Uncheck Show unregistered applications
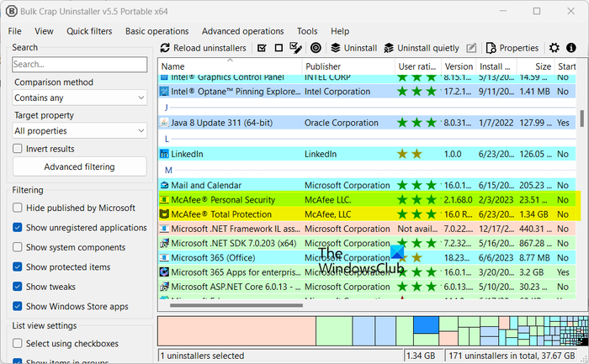Image resolution: width=589 pixels, height=364 pixels. coord(18,228)
